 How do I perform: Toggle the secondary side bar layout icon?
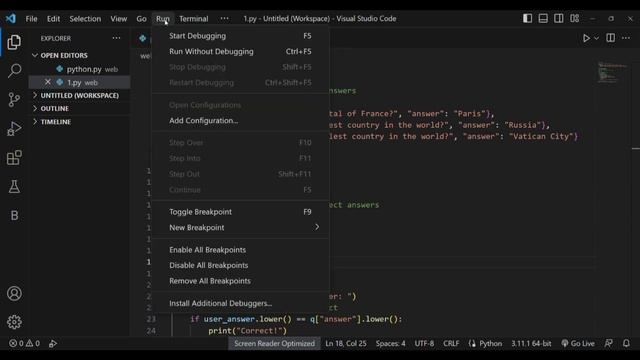pos(559,18)
